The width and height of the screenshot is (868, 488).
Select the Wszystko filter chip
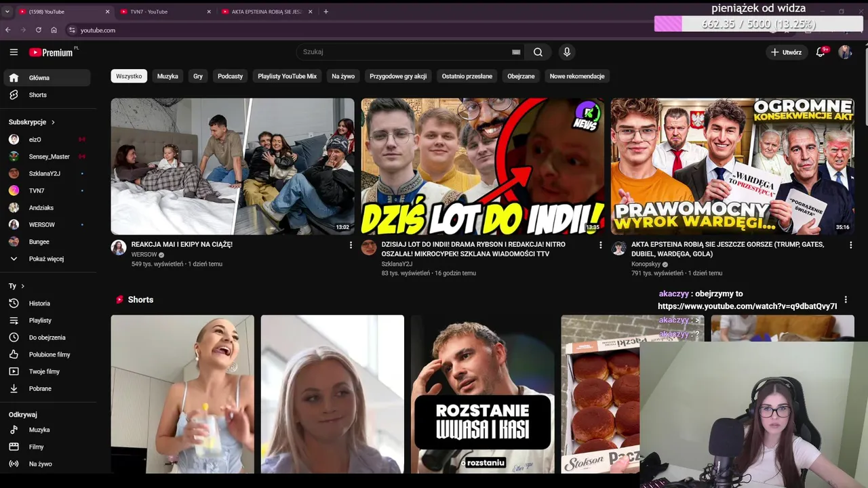pos(129,77)
